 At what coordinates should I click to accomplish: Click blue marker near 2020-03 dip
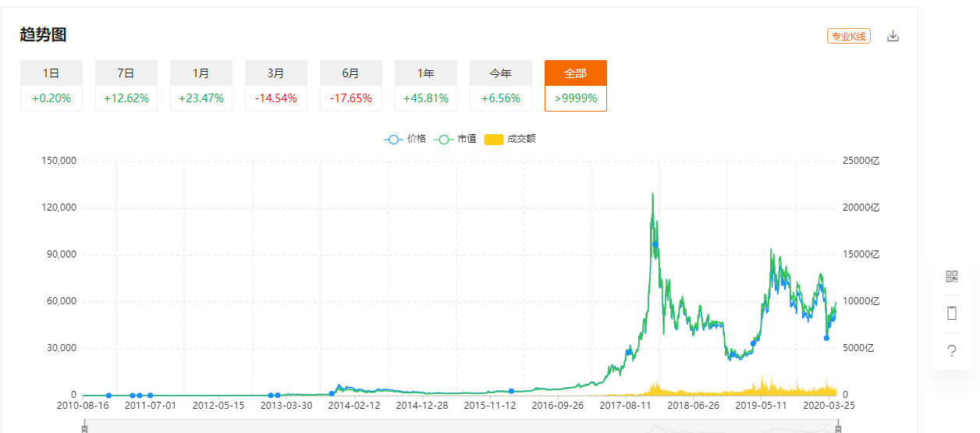[826, 338]
